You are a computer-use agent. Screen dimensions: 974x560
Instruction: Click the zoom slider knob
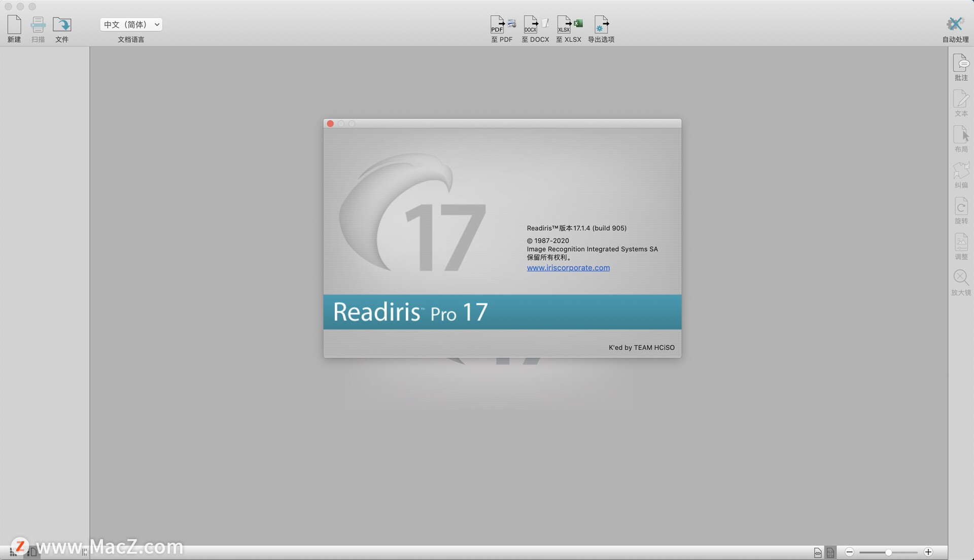tap(888, 552)
